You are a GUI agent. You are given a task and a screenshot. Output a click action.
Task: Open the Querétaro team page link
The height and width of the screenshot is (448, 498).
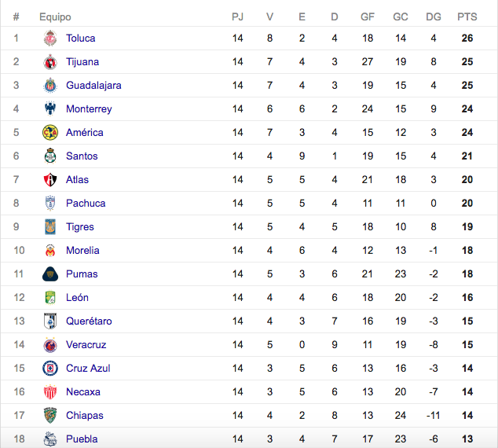[89, 321]
